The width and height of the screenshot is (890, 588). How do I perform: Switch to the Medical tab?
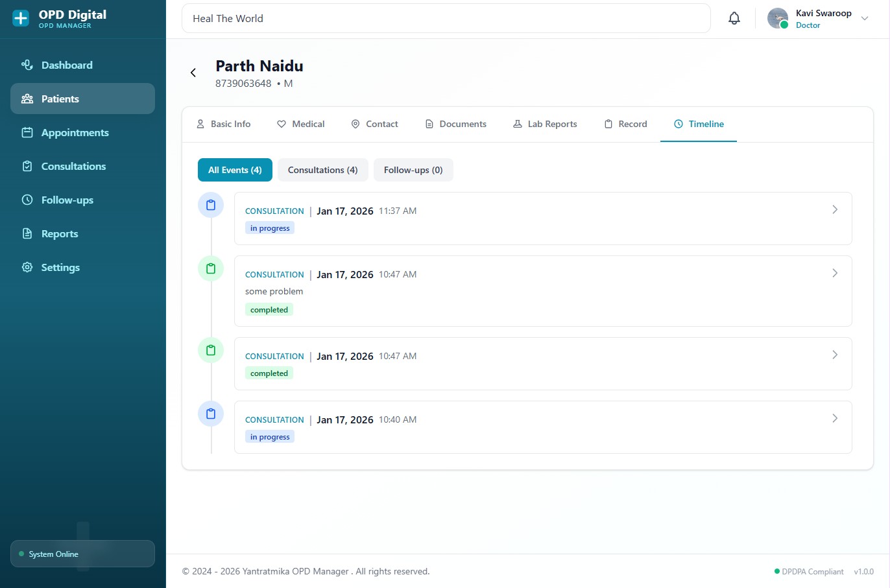tap(301, 124)
